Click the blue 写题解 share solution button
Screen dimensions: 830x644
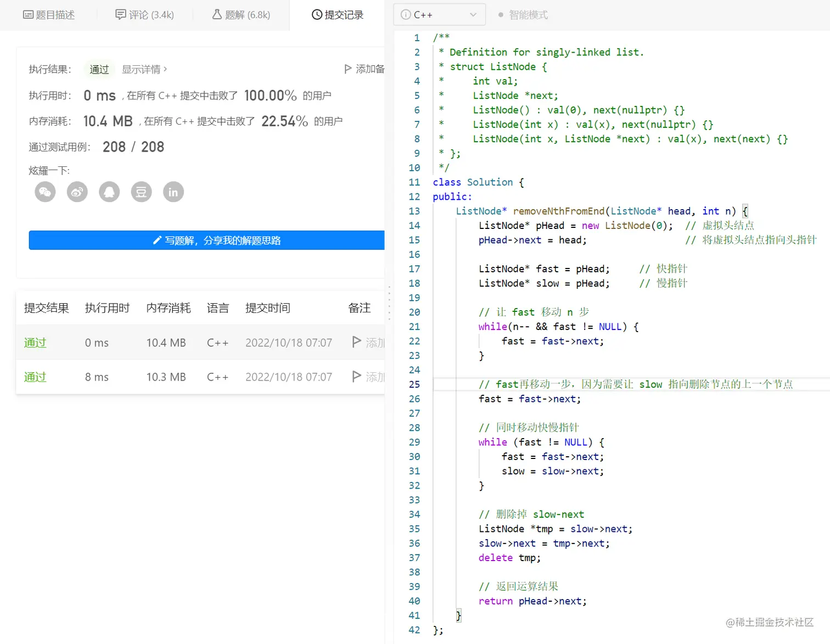pos(207,240)
